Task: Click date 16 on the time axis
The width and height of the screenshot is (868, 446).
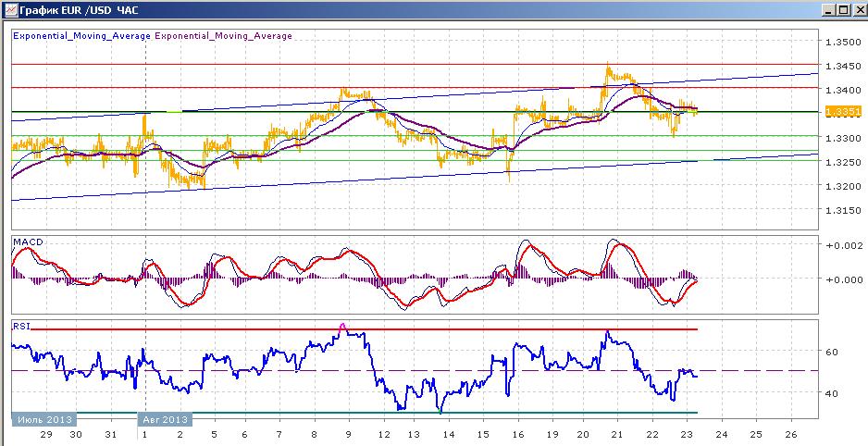Action: (519, 434)
